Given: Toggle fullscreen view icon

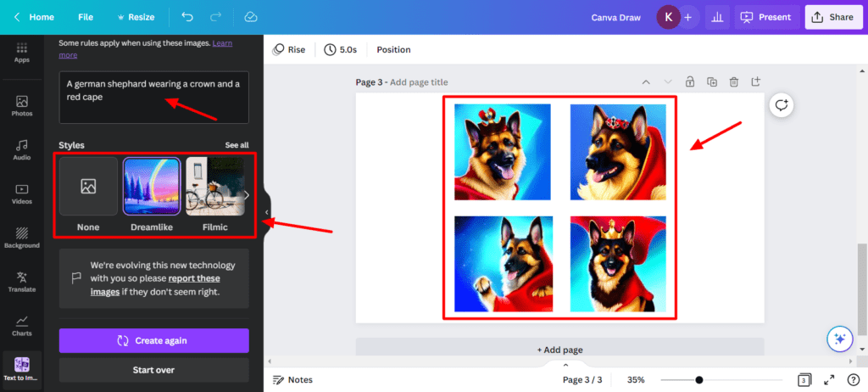Looking at the screenshot, I should (x=829, y=380).
